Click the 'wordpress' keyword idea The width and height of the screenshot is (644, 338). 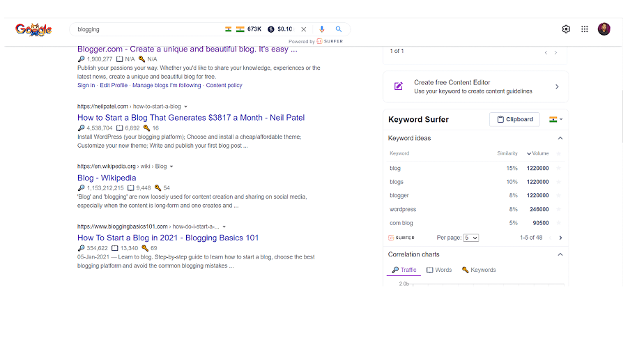click(403, 210)
